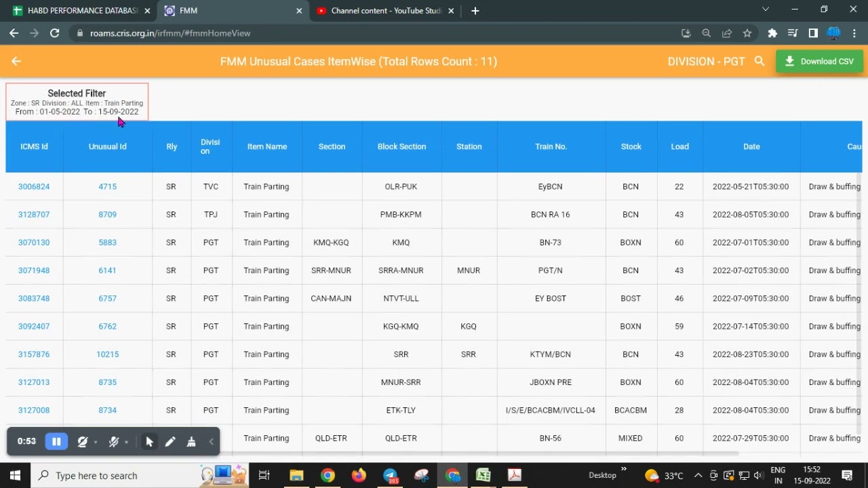Viewport: 868px width, 488px height.
Task: Open Telegram from taskbar
Action: 391,475
